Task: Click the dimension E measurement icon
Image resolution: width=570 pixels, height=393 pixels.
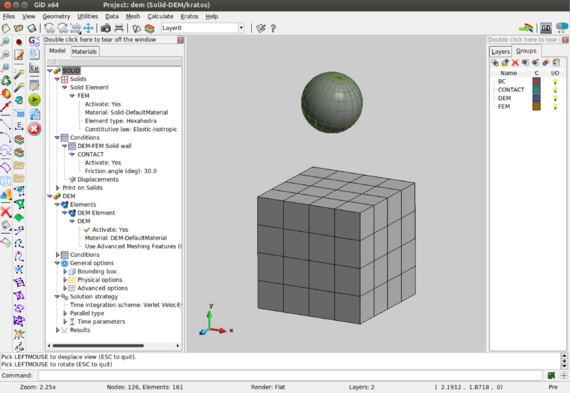Action: [x=19, y=126]
